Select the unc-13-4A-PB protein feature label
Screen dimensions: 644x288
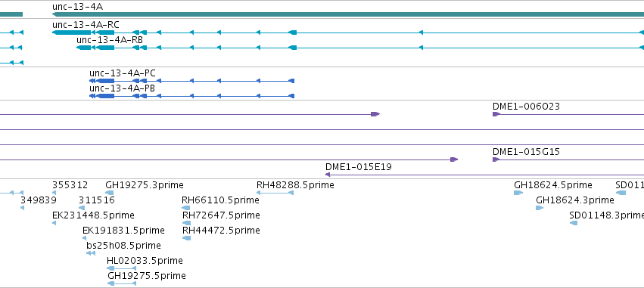pyautogui.click(x=123, y=88)
